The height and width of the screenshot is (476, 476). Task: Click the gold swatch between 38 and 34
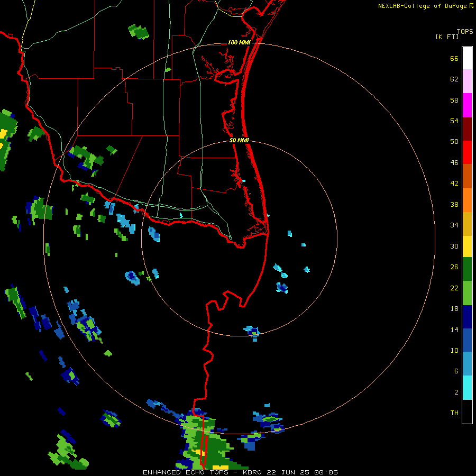[467, 224]
